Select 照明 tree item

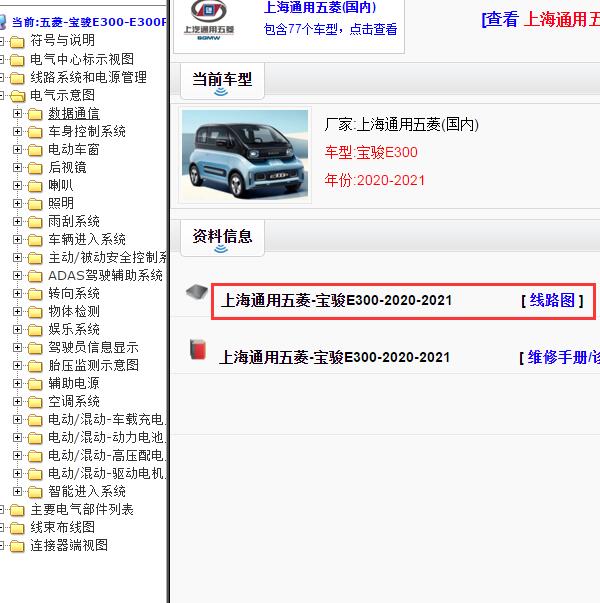coord(61,203)
